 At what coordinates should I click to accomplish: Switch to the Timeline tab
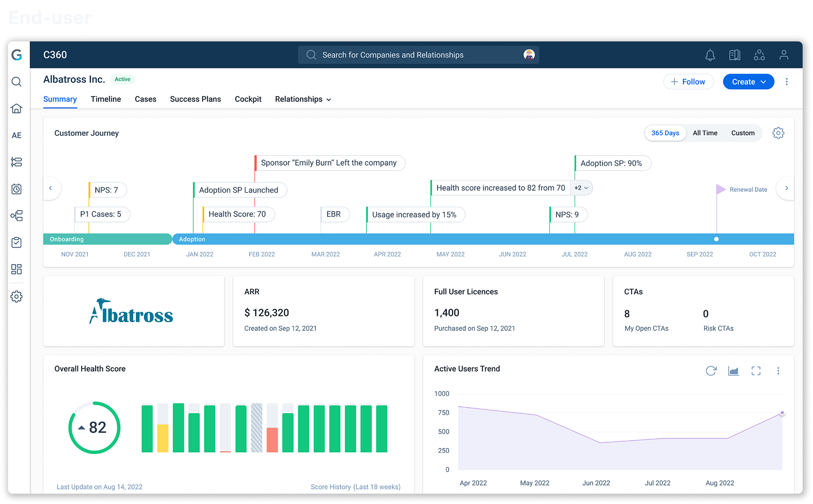click(x=106, y=99)
